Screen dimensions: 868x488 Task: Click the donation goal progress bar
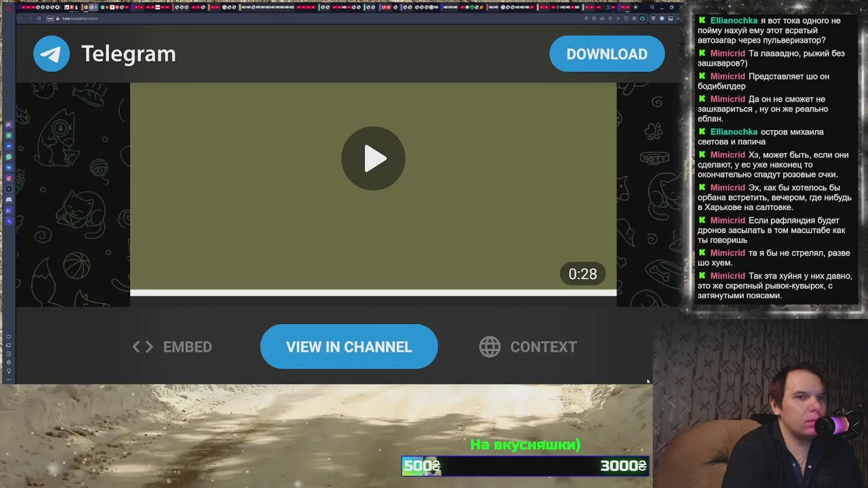[x=526, y=466]
